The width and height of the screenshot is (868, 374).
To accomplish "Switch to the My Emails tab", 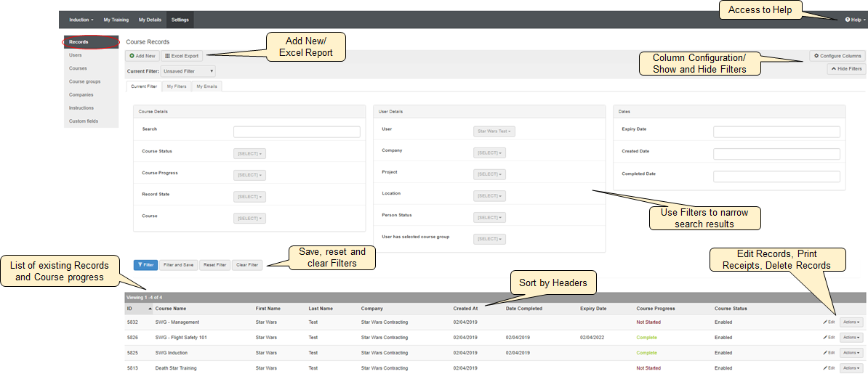I will pos(207,86).
